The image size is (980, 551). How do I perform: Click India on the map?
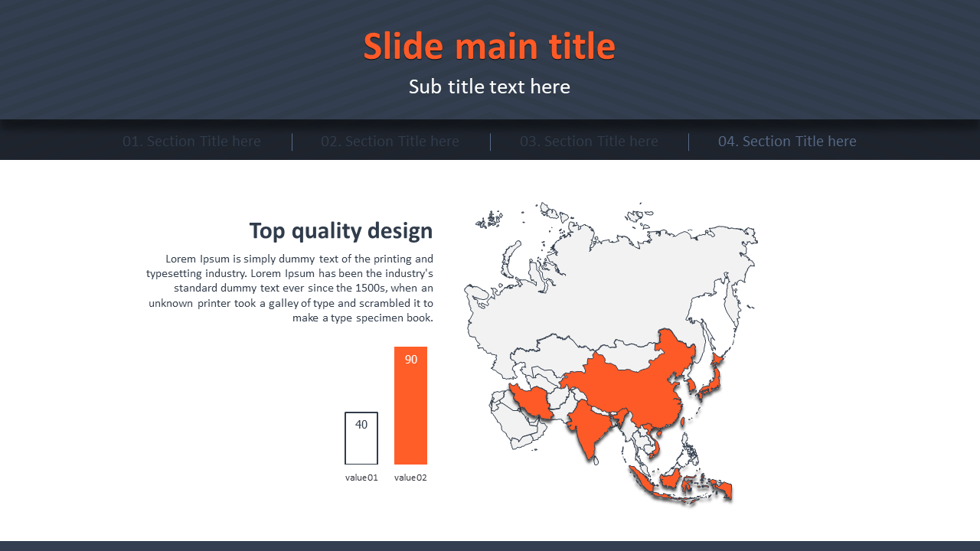click(586, 425)
